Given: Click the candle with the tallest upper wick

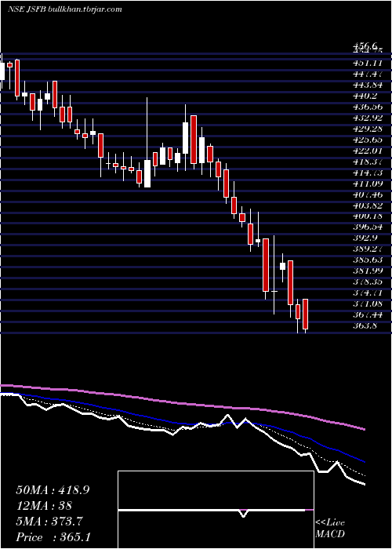Looking at the screenshot, I should (x=147, y=174).
